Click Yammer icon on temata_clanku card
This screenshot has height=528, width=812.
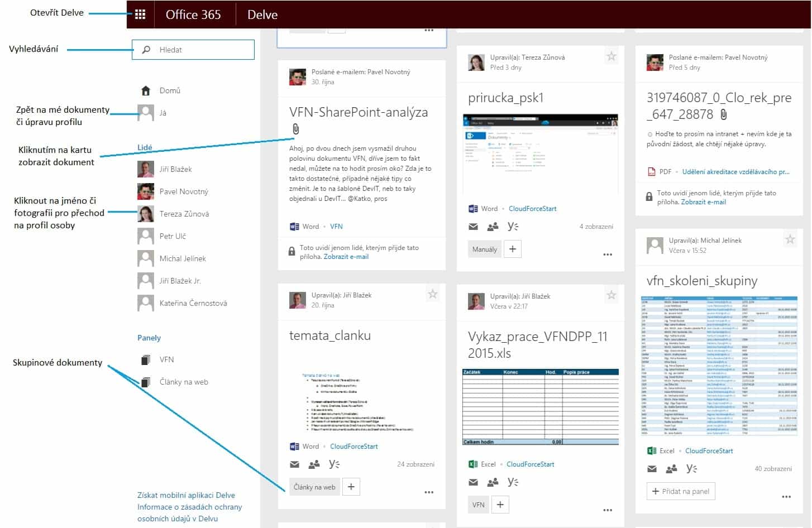point(334,464)
